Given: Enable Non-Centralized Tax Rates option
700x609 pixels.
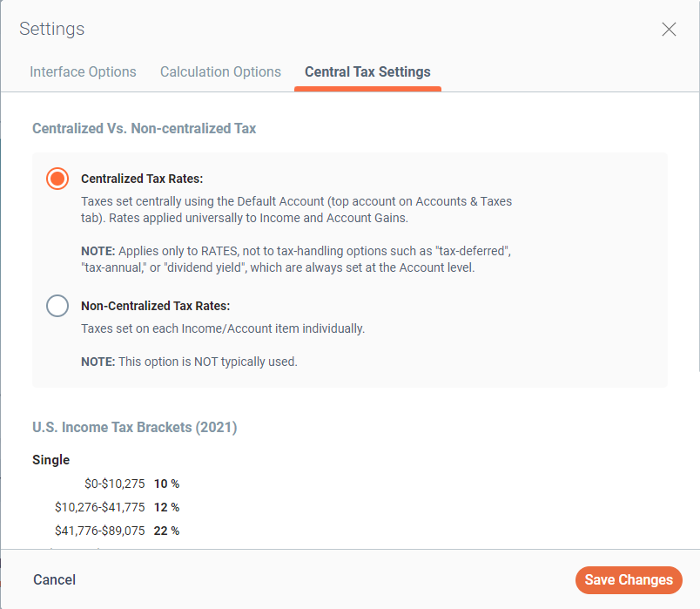Looking at the screenshot, I should (x=57, y=306).
